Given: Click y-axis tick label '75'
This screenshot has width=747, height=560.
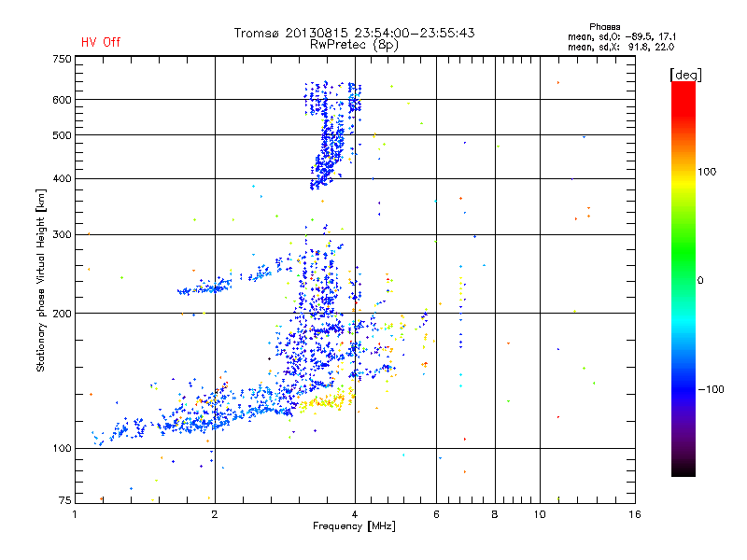Looking at the screenshot, I should [x=65, y=500].
